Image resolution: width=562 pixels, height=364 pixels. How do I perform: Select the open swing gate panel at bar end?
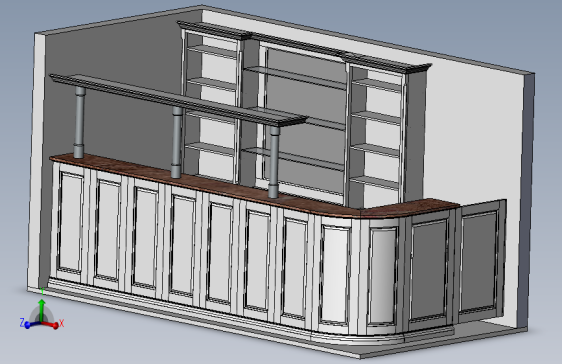[x=480, y=262]
